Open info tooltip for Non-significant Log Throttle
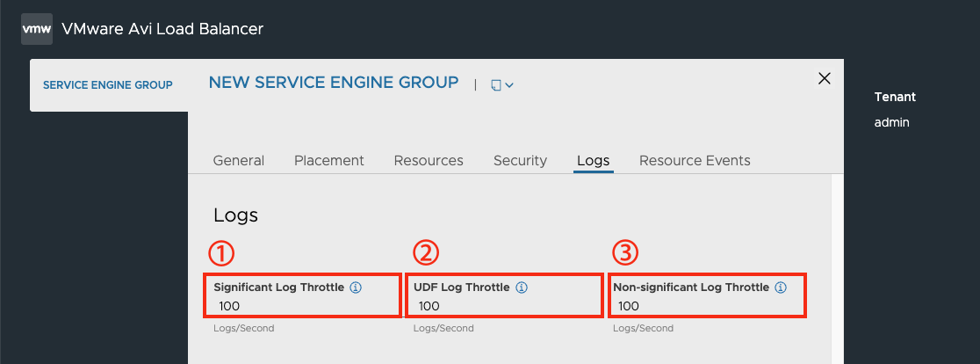980x364 pixels. click(780, 288)
